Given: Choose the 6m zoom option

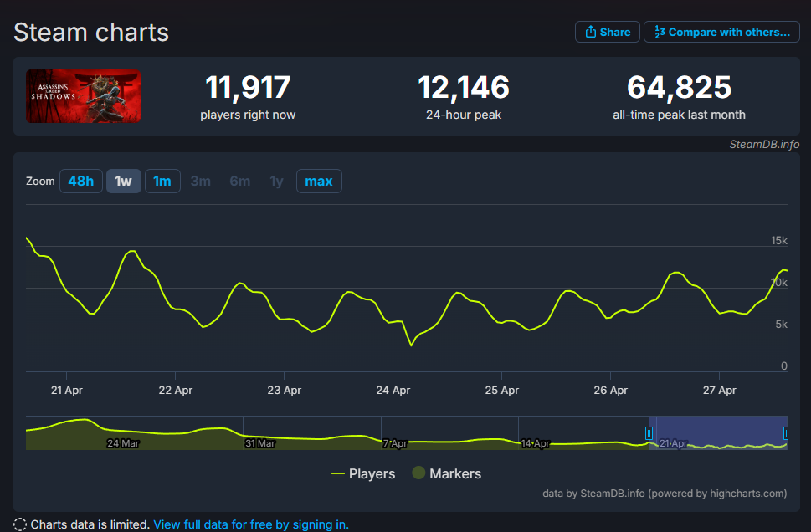Looking at the screenshot, I should click(240, 181).
